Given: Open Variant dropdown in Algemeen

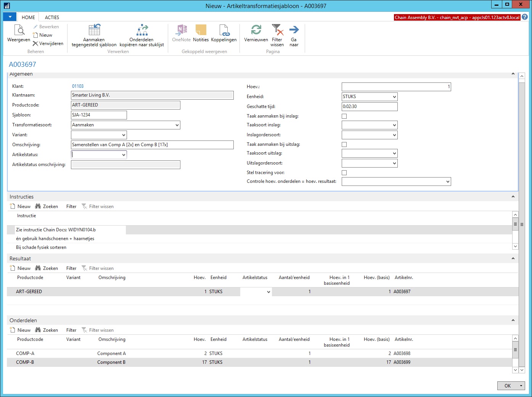Looking at the screenshot, I should (124, 135).
